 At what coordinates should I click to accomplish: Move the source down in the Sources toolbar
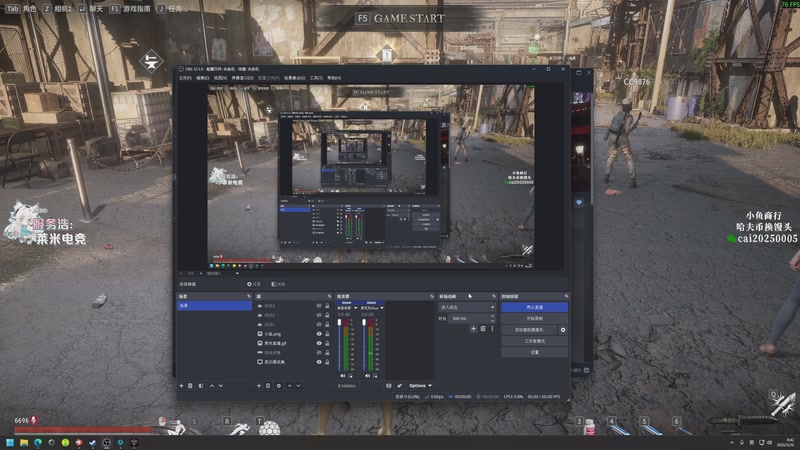[x=298, y=386]
